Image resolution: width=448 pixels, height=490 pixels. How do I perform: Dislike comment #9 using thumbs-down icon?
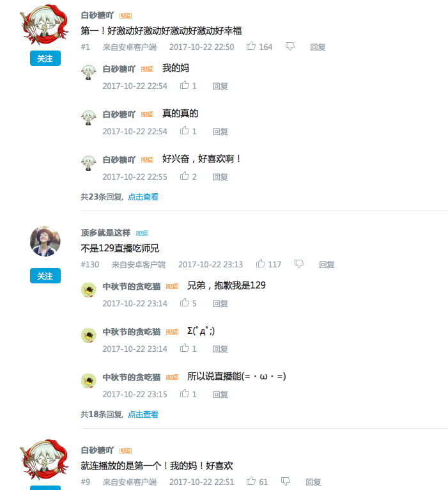[286, 482]
